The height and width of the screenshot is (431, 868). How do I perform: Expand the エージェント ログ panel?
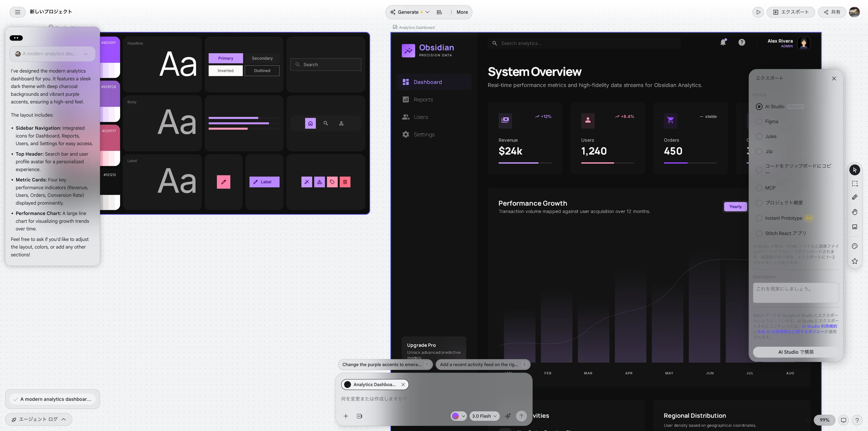point(39,419)
